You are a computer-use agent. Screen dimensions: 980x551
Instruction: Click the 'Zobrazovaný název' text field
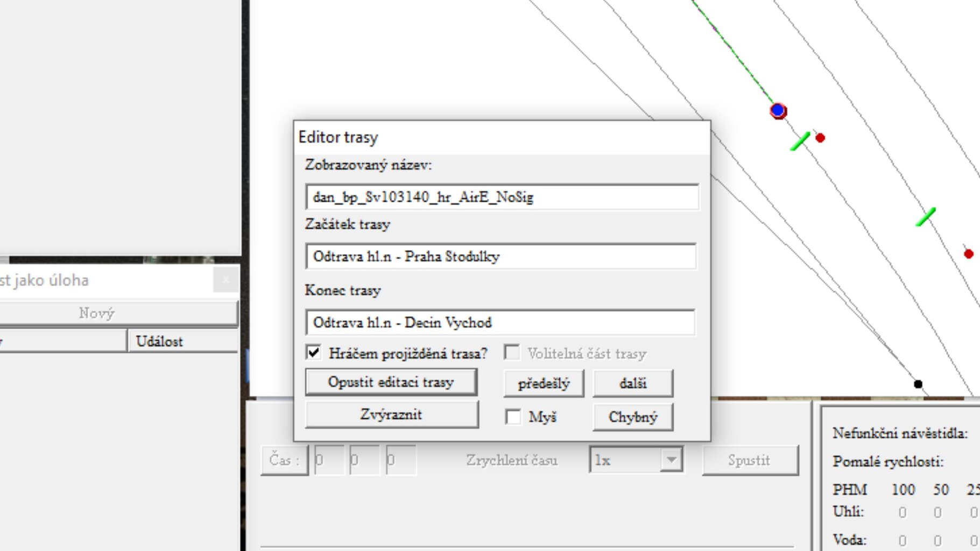pos(502,197)
